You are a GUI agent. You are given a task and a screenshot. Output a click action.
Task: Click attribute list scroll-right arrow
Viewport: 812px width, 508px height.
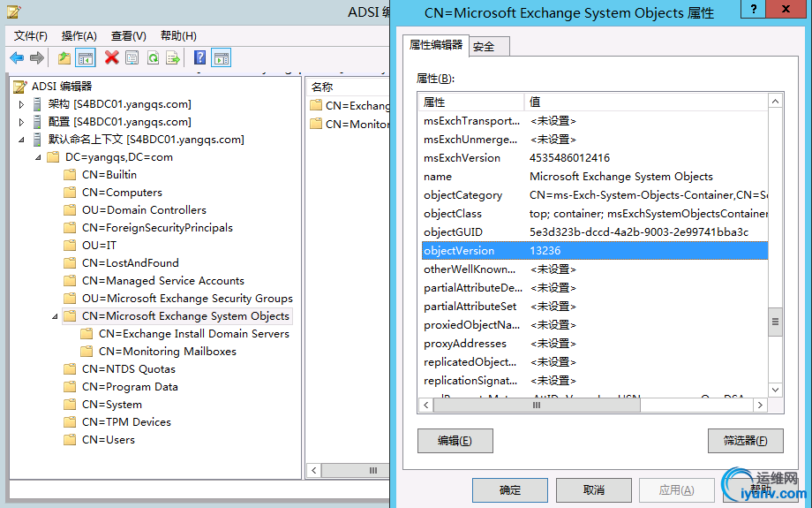[760, 406]
